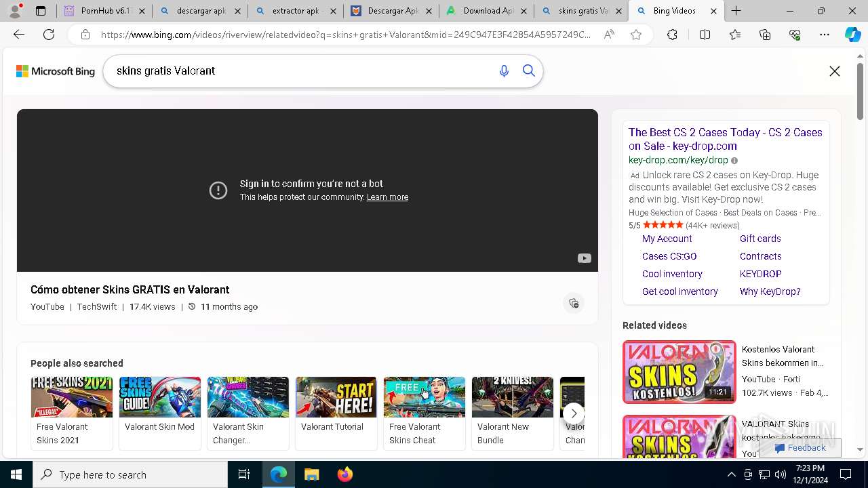Click the video camera icon in player
The width and height of the screenshot is (868, 488).
[584, 258]
